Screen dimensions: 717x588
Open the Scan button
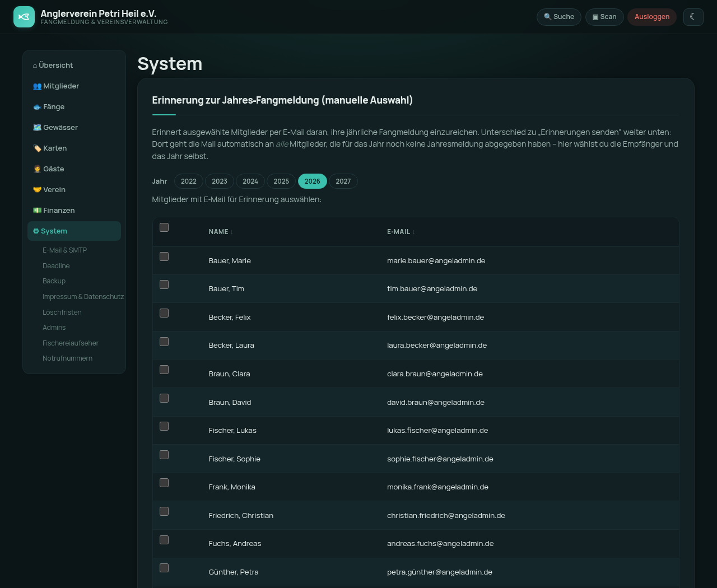pyautogui.click(x=604, y=17)
